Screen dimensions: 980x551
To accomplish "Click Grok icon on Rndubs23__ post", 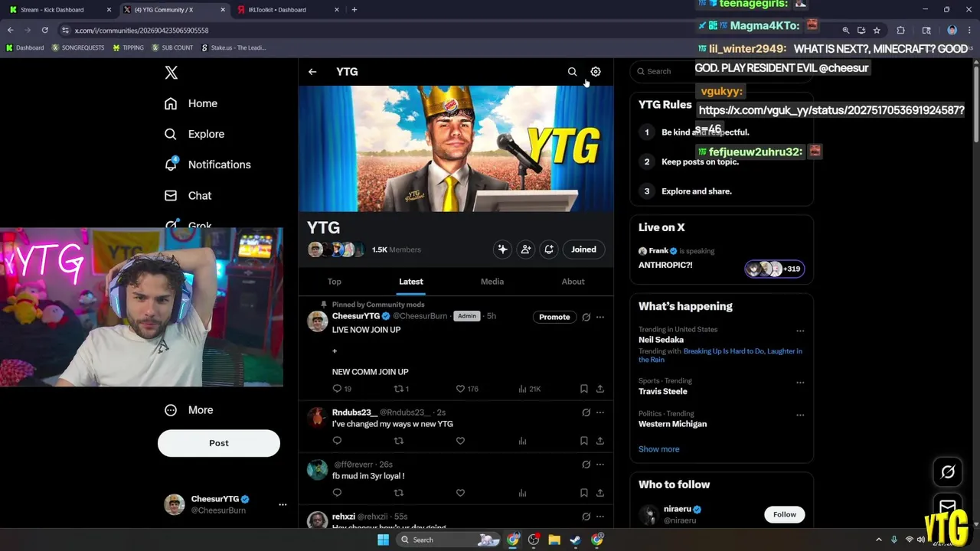I will tap(586, 412).
